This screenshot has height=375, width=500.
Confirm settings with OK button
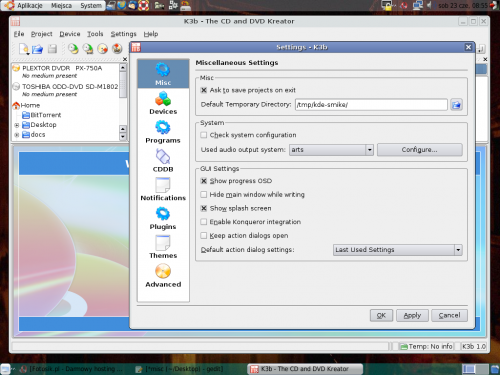coord(381,315)
